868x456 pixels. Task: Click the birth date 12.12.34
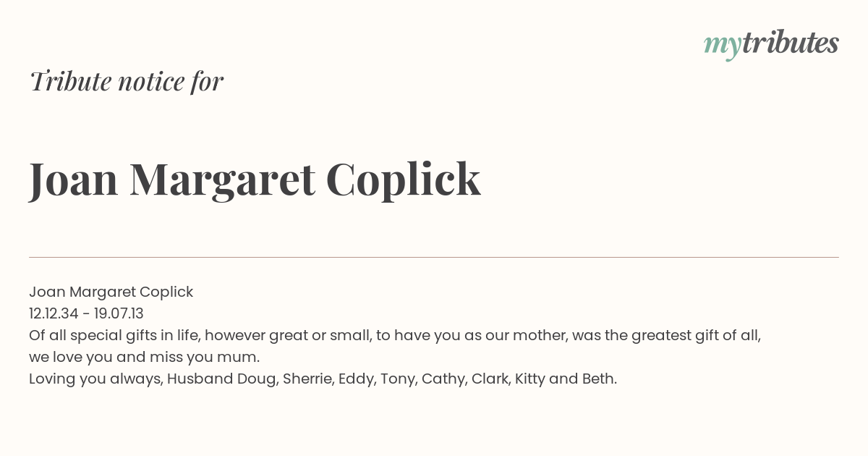tap(55, 313)
